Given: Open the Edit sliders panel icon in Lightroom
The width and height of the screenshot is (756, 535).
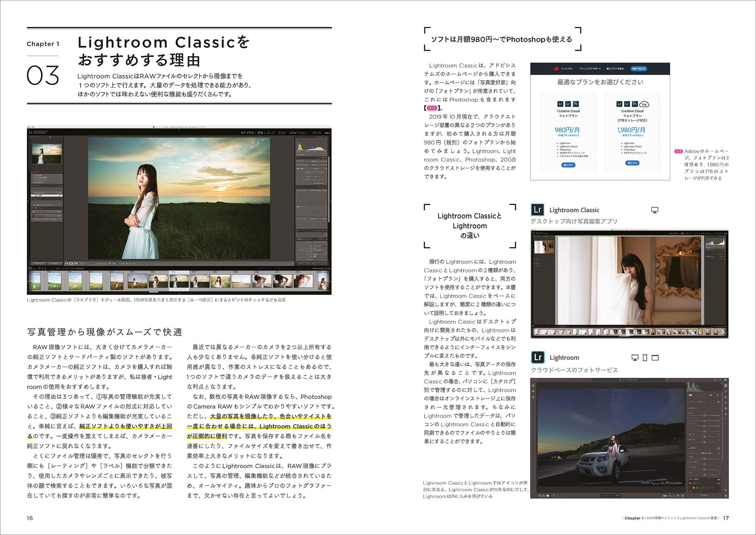Looking at the screenshot, I should (726, 386).
